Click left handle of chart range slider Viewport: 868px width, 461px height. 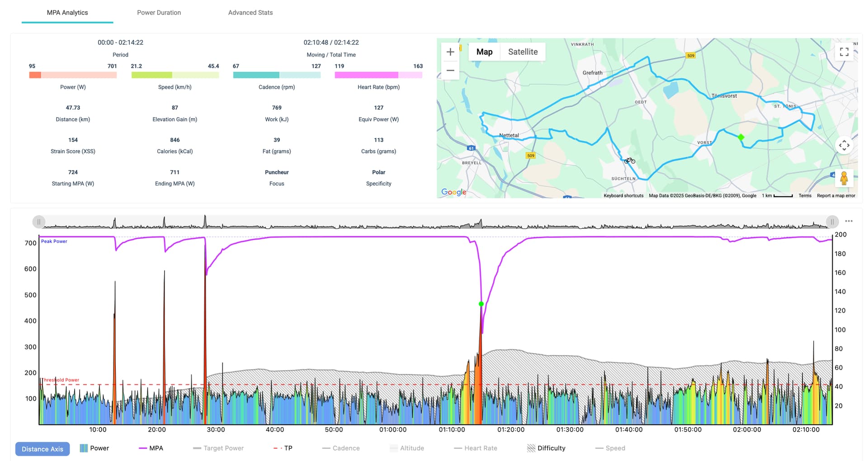pos(39,222)
